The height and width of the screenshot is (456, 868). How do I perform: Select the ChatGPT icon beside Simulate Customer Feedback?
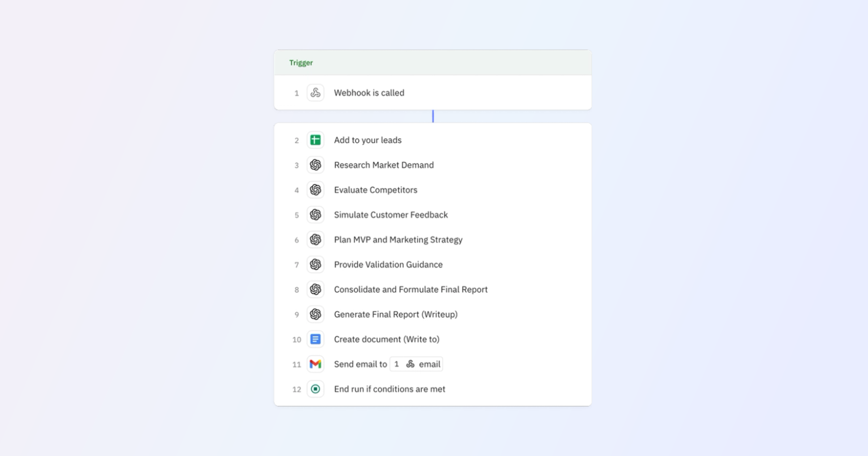(315, 215)
